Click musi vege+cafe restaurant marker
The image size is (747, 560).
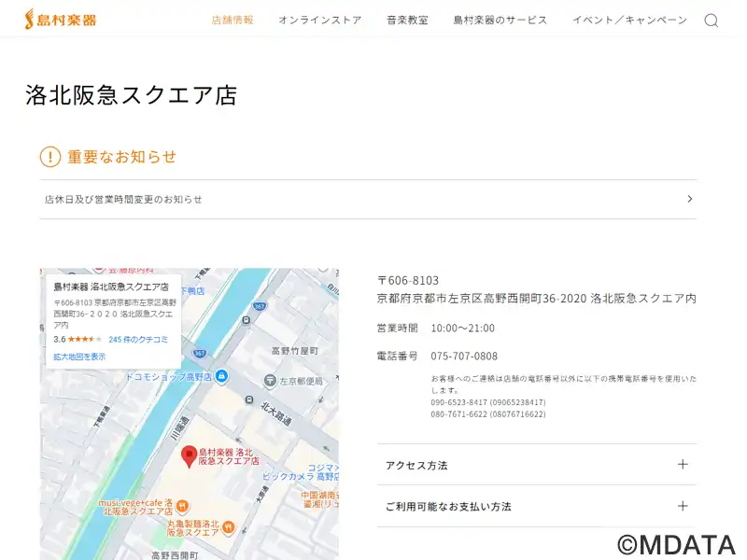click(x=182, y=506)
